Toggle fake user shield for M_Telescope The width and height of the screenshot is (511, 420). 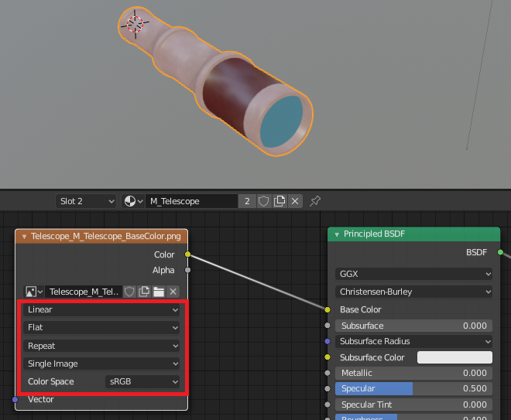click(x=263, y=201)
